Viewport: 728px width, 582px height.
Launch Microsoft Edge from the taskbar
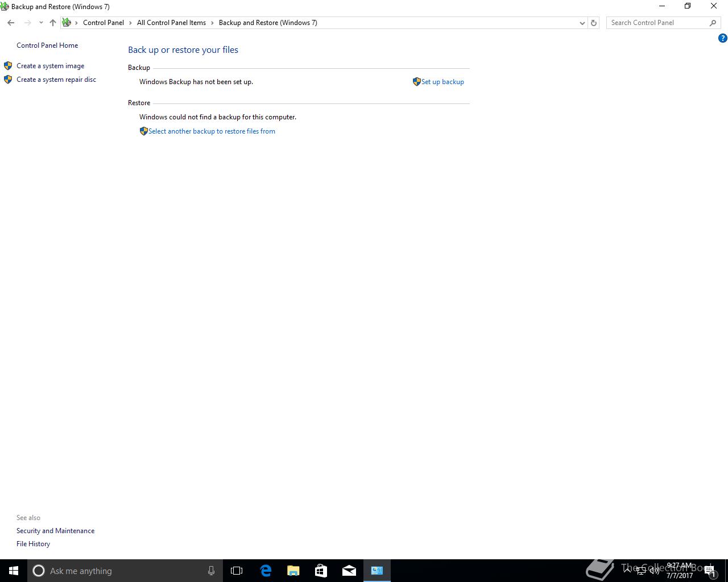pos(266,571)
